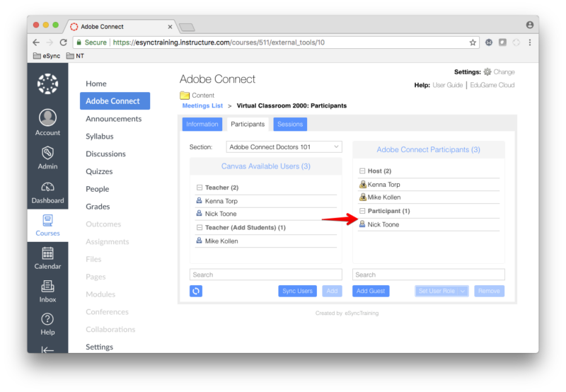Click the Help question mark icon
Viewport: 566px width, 392px height.
(x=47, y=319)
